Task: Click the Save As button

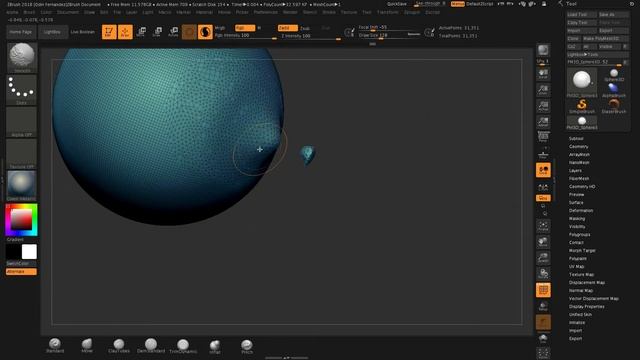Action: (x=613, y=14)
